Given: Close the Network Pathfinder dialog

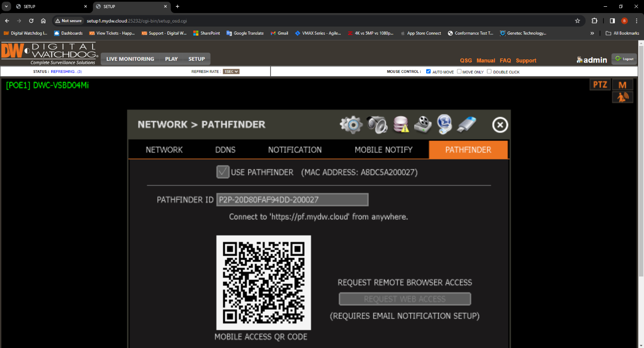Looking at the screenshot, I should pyautogui.click(x=500, y=125).
